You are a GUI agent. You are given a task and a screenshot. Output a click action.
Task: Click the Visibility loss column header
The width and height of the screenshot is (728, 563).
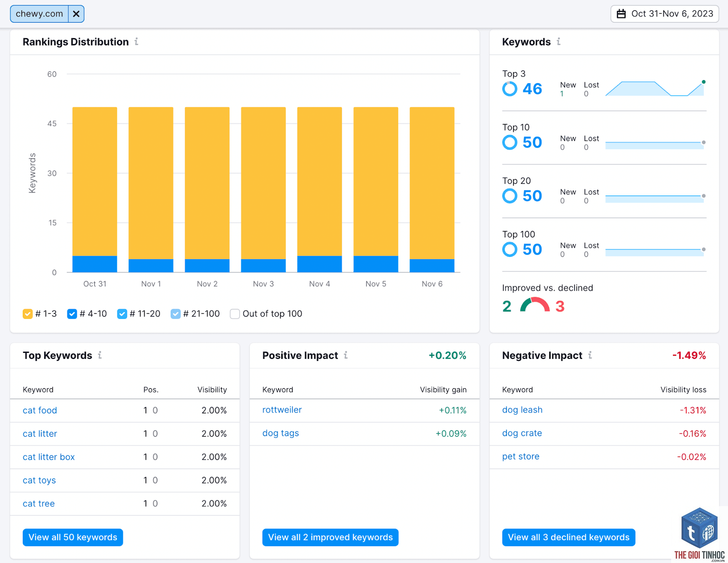click(x=683, y=390)
